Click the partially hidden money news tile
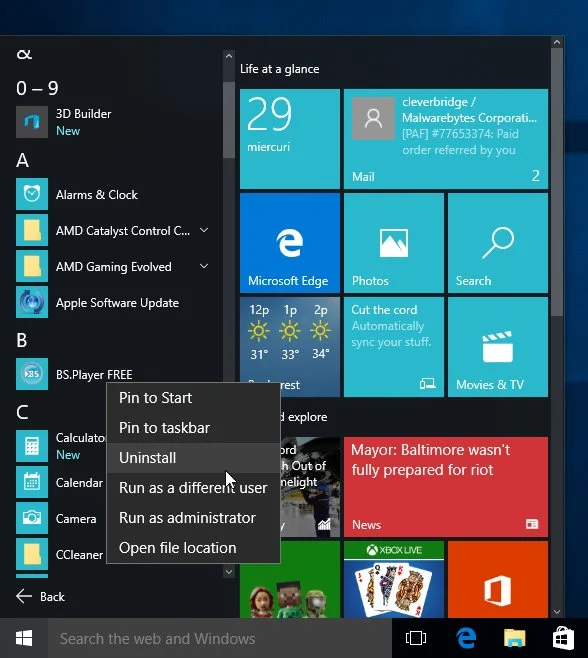This screenshot has width=588, height=658. point(310,487)
